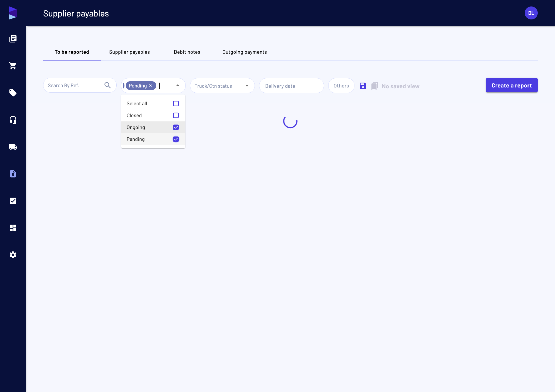Open the Others filter

click(x=341, y=86)
